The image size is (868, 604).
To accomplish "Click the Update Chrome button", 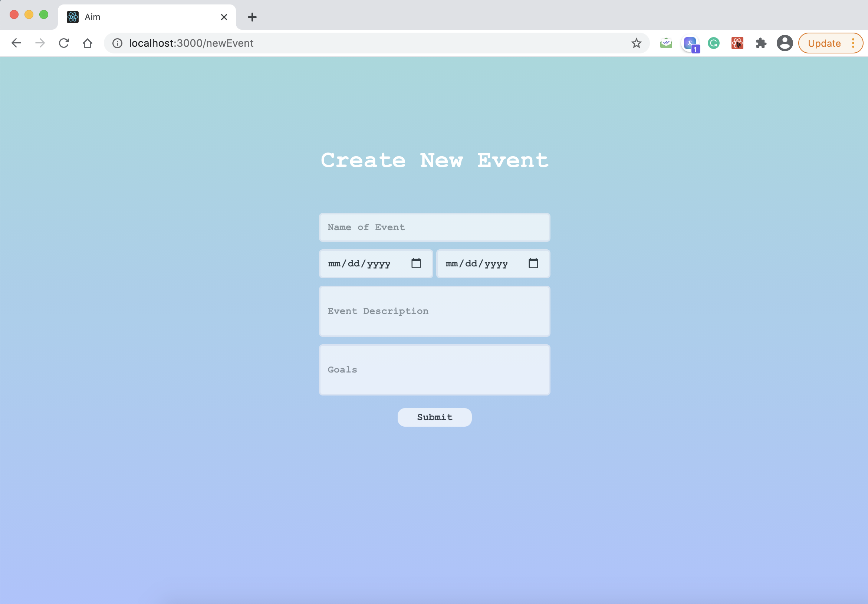I will (824, 43).
